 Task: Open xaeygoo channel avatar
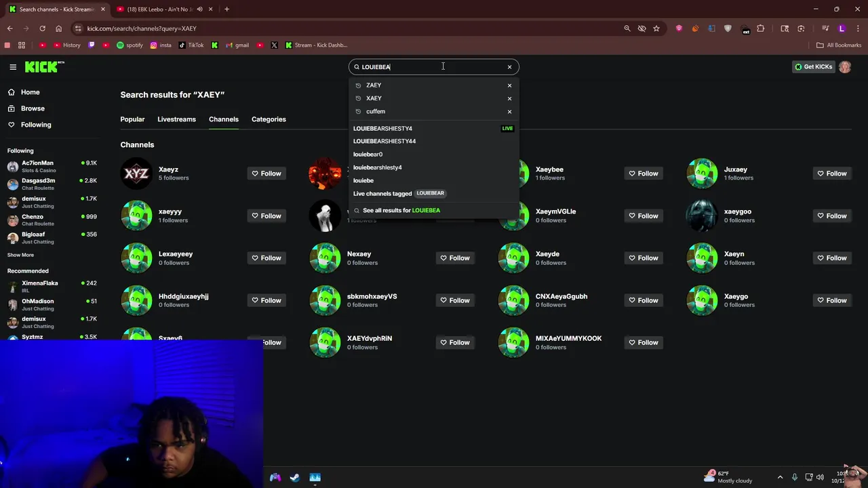(x=702, y=216)
